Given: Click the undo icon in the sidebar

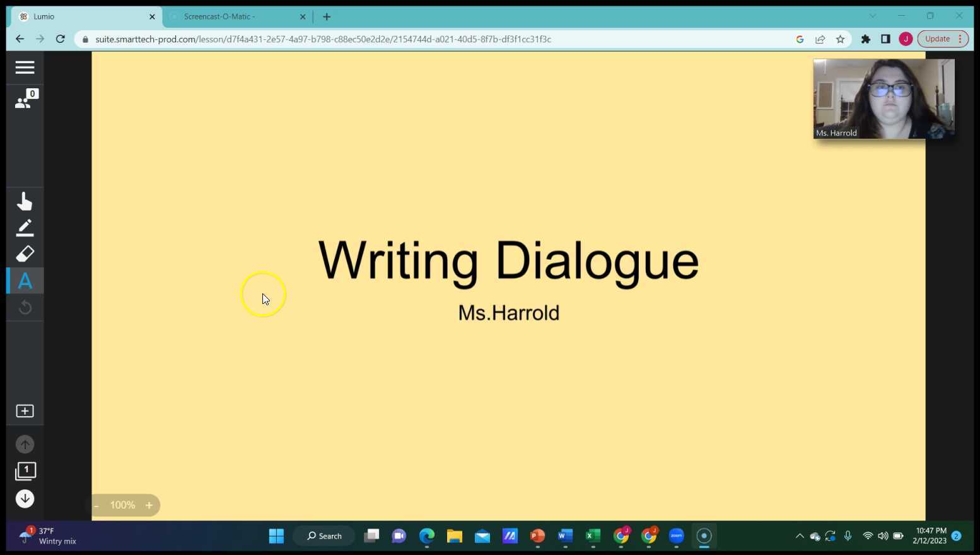Looking at the screenshot, I should 25,307.
